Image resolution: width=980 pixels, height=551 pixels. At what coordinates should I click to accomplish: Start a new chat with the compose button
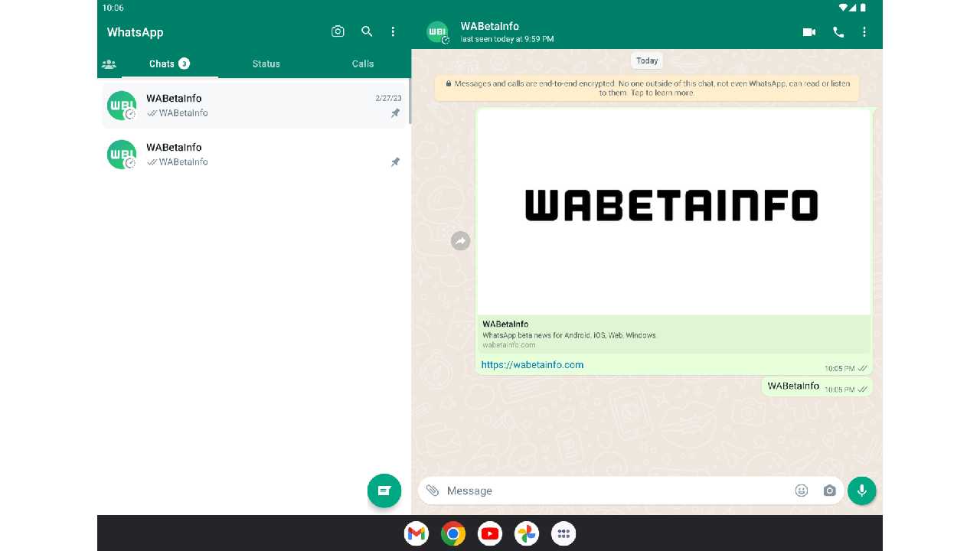384,491
